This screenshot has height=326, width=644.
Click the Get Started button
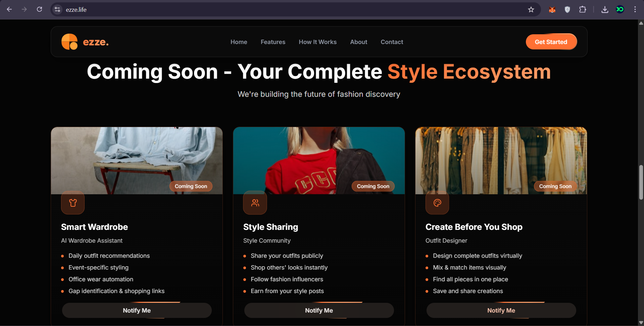tap(551, 42)
